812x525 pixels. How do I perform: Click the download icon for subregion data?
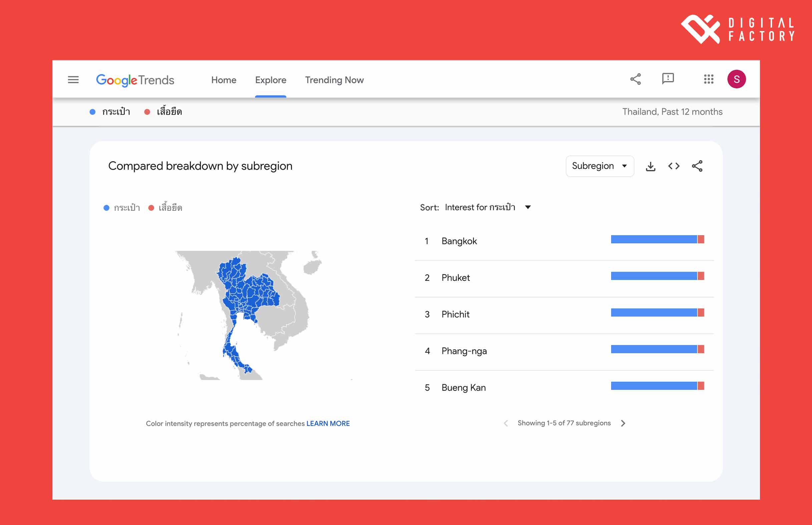(650, 166)
